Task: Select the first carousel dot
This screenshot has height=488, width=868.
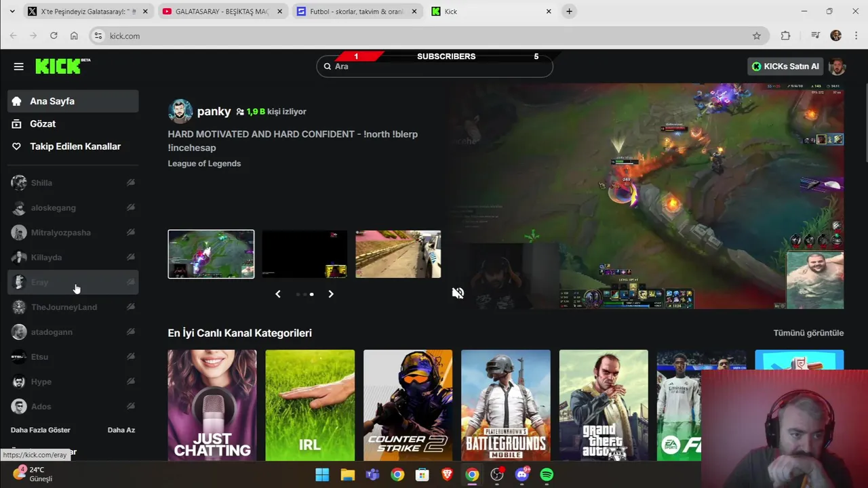Action: click(298, 294)
